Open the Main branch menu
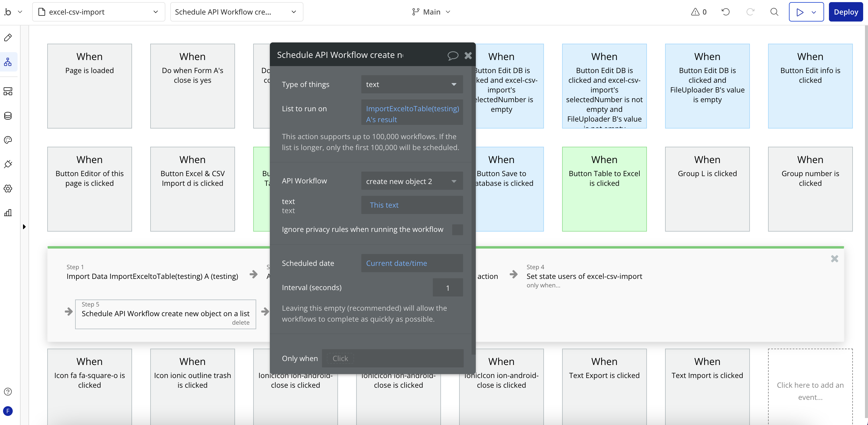The image size is (868, 425). coord(431,12)
